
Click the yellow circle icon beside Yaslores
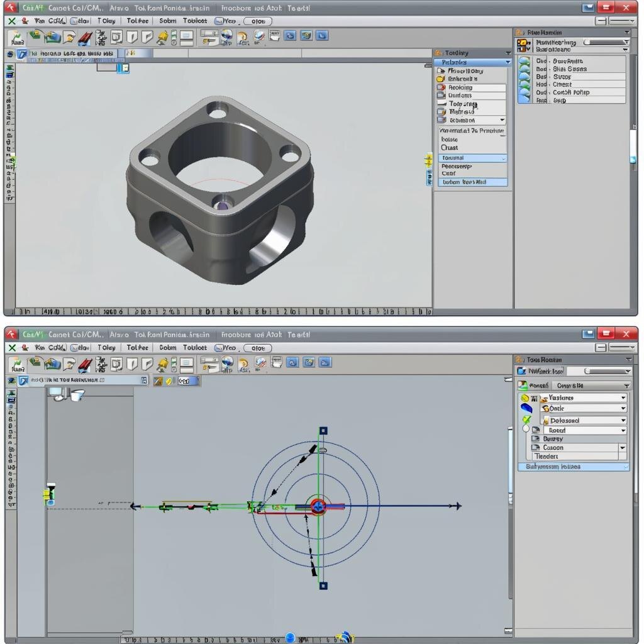pyautogui.click(x=525, y=397)
